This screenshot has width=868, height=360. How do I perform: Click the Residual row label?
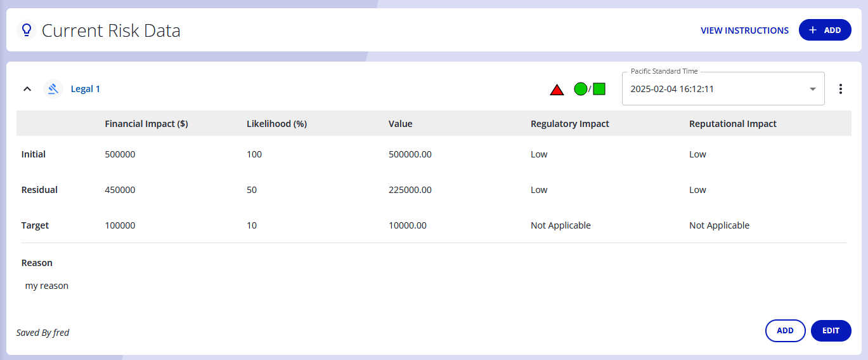pos(39,190)
